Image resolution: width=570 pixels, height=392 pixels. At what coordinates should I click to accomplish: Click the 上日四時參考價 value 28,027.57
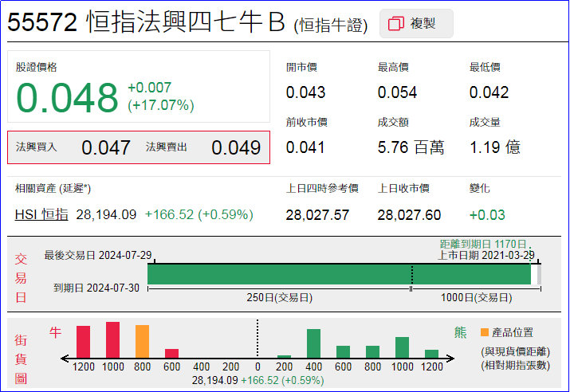[317, 215]
